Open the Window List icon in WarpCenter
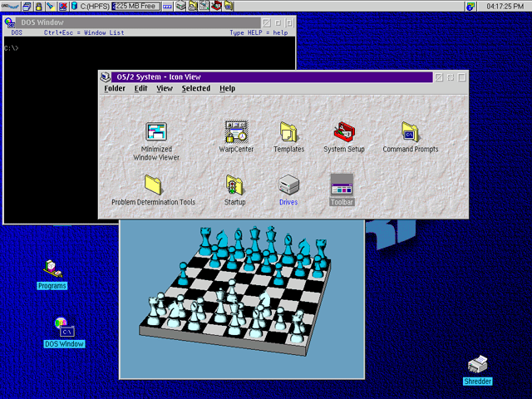Viewport: 532px width, 399px height. tap(27, 6)
